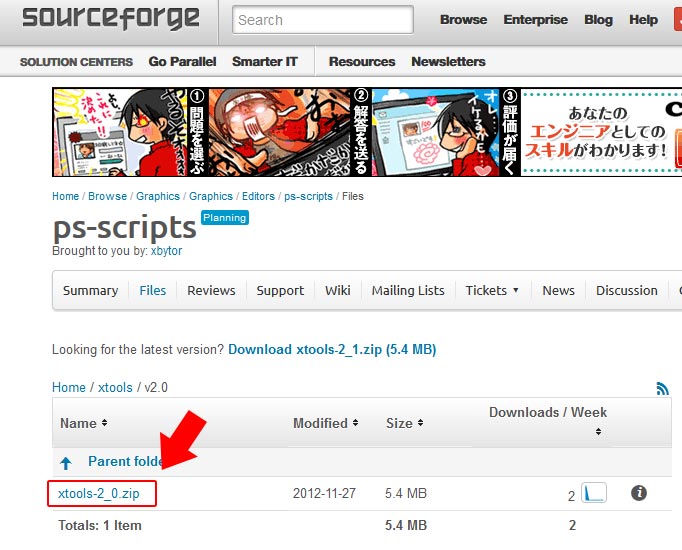Open the Enterprise menu item
682x550 pixels.
coord(535,20)
